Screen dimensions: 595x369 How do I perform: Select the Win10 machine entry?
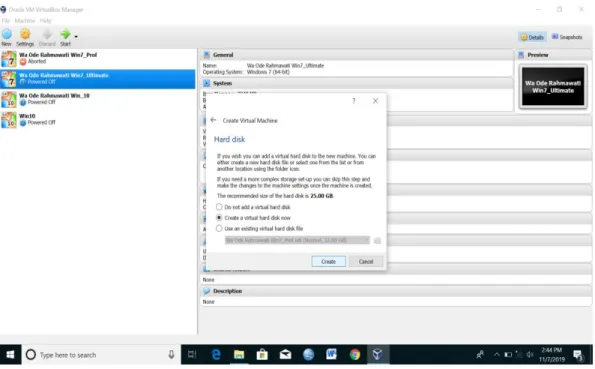pyautogui.click(x=98, y=120)
